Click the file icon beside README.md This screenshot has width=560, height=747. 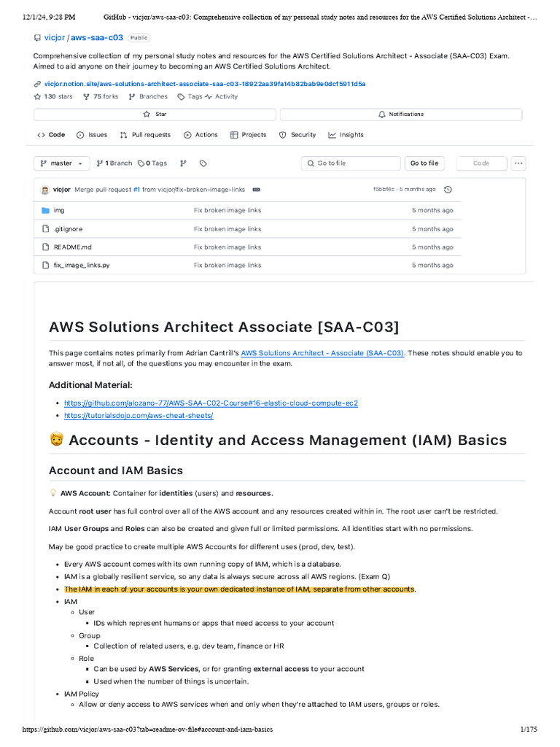(46, 247)
